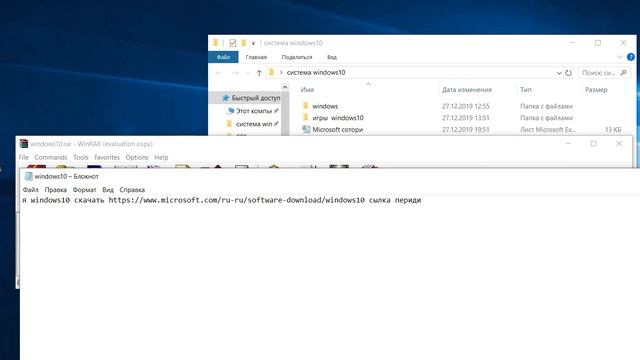The width and height of the screenshot is (640, 360).
Task: Open the Вид ribbon tab in Explorer
Action: point(332,57)
